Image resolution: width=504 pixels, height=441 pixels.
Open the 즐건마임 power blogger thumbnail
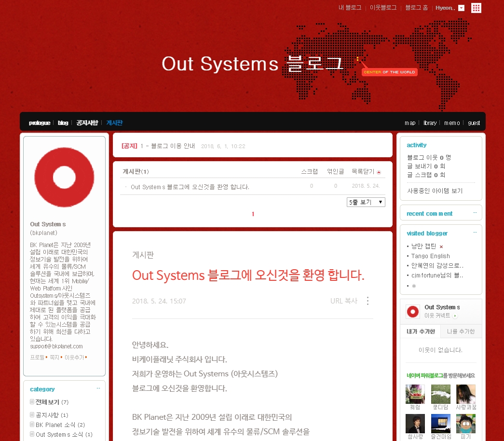tap(440, 424)
